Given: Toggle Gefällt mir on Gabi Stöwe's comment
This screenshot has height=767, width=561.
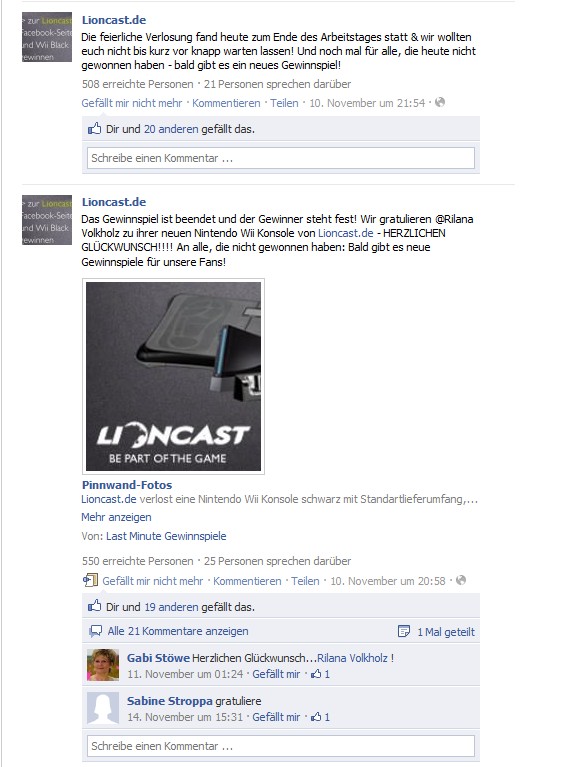Looking at the screenshot, I should coord(276,674).
